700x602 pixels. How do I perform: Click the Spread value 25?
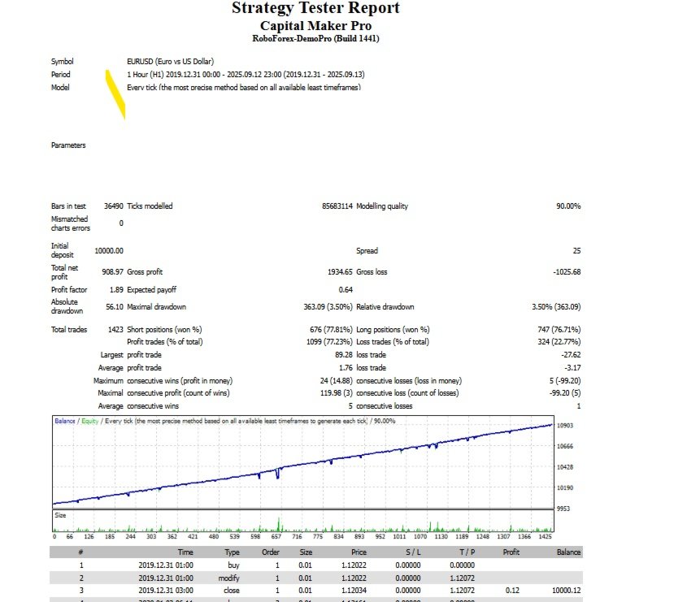(576, 251)
